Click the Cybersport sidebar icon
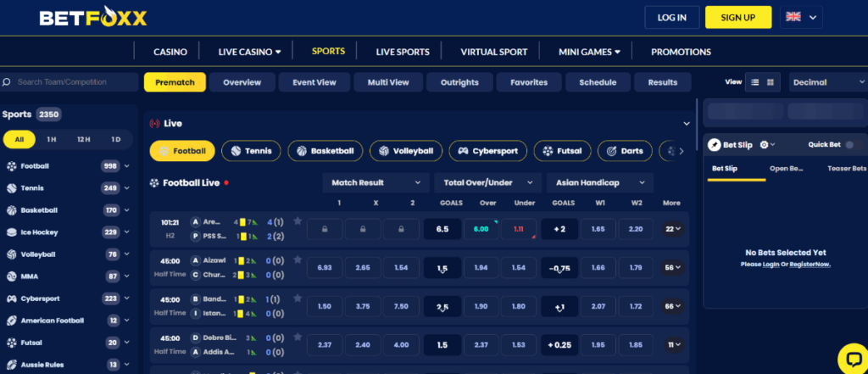This screenshot has height=374, width=868. (x=11, y=299)
